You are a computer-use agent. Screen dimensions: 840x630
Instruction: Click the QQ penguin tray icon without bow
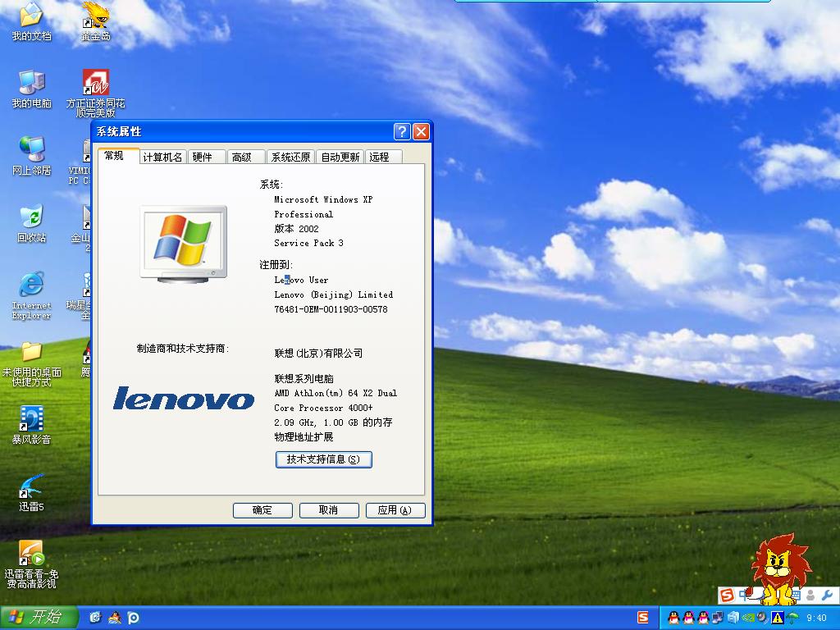674,618
